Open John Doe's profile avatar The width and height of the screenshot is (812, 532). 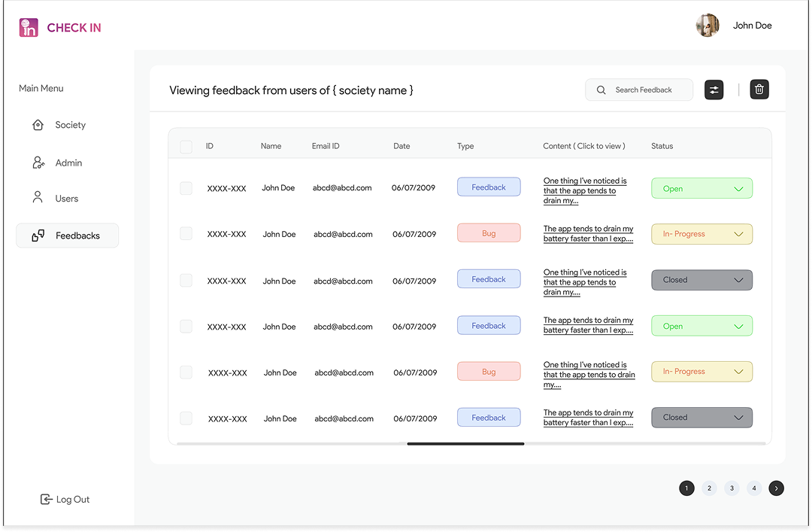[707, 26]
